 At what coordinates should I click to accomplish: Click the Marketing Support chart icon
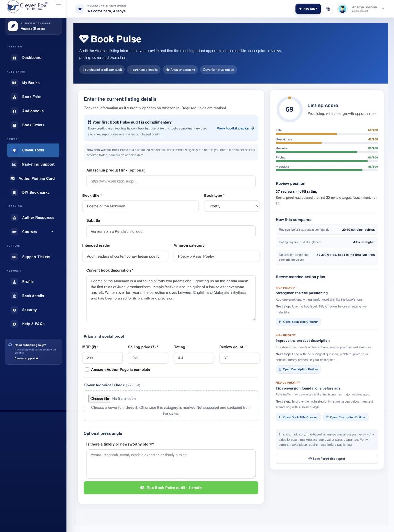click(14, 164)
